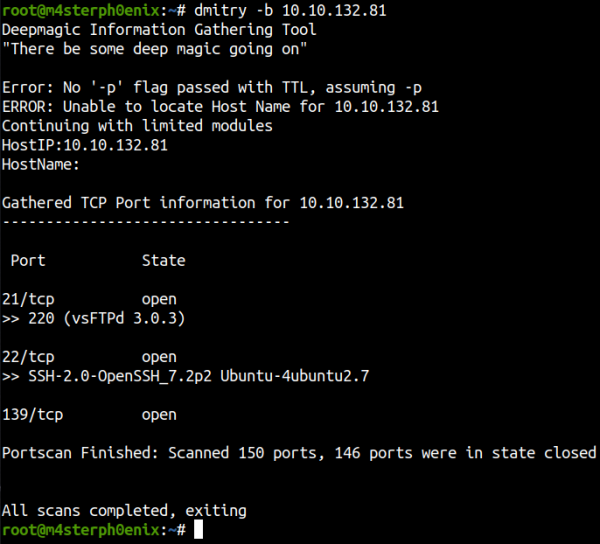Click the empty HostName: line
This screenshot has width=600, height=544.
click(x=41, y=164)
